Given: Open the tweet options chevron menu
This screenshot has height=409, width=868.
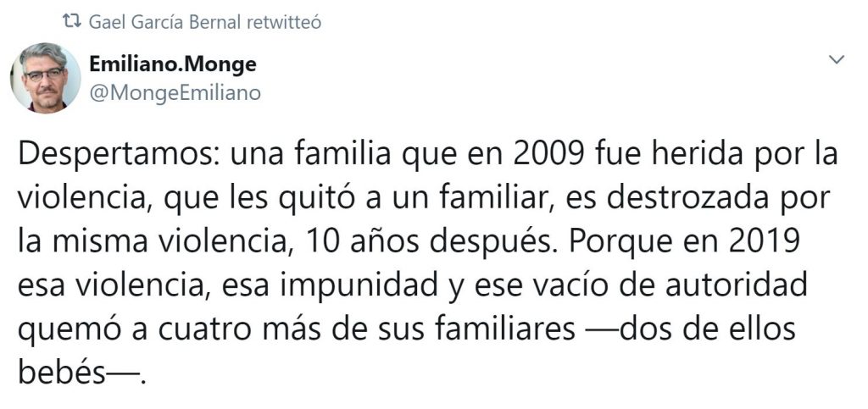Looking at the screenshot, I should click(x=836, y=60).
